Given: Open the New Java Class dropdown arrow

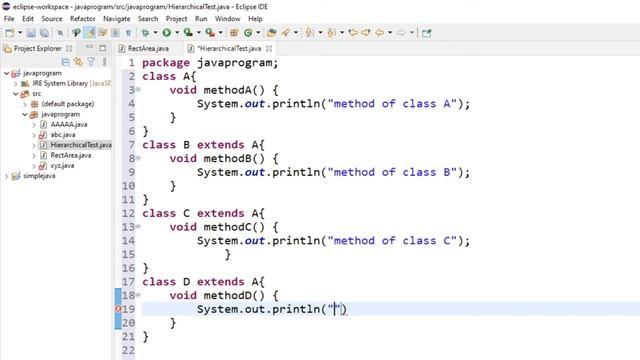Looking at the screenshot, I should (258, 33).
